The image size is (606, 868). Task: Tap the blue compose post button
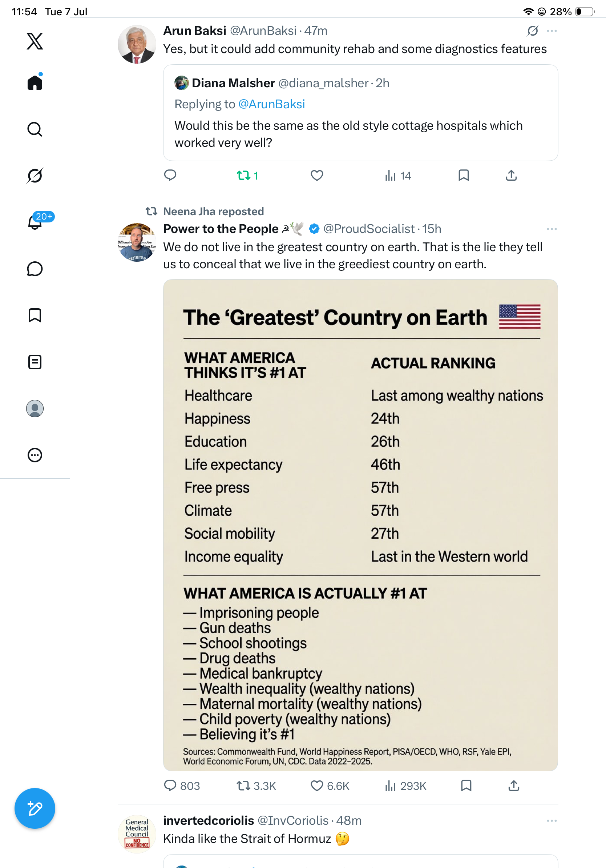coord(35,808)
